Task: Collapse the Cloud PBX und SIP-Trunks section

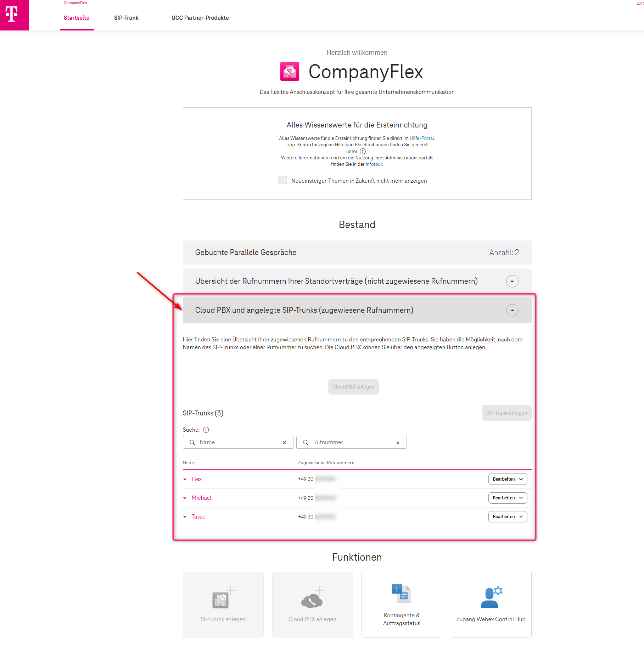Action: click(x=512, y=310)
